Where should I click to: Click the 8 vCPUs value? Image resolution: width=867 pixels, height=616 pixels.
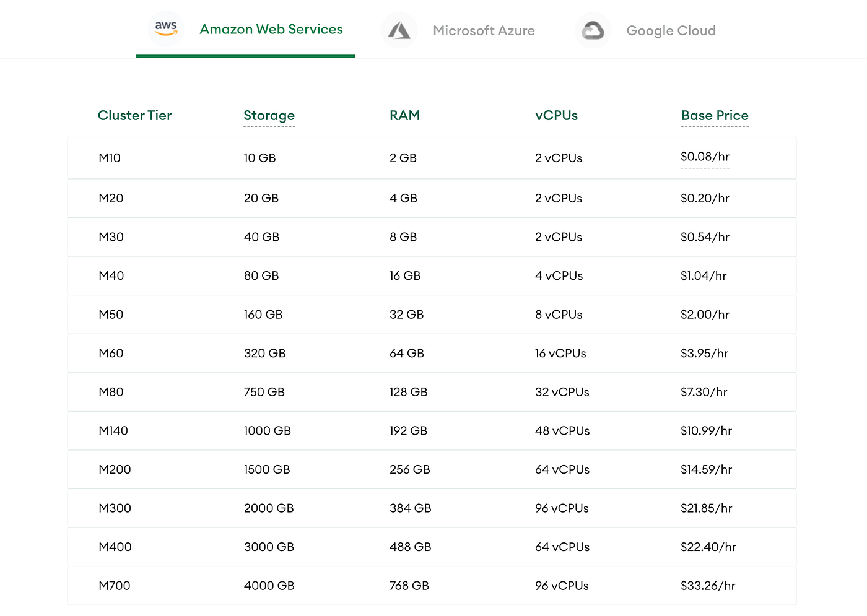[x=559, y=315]
